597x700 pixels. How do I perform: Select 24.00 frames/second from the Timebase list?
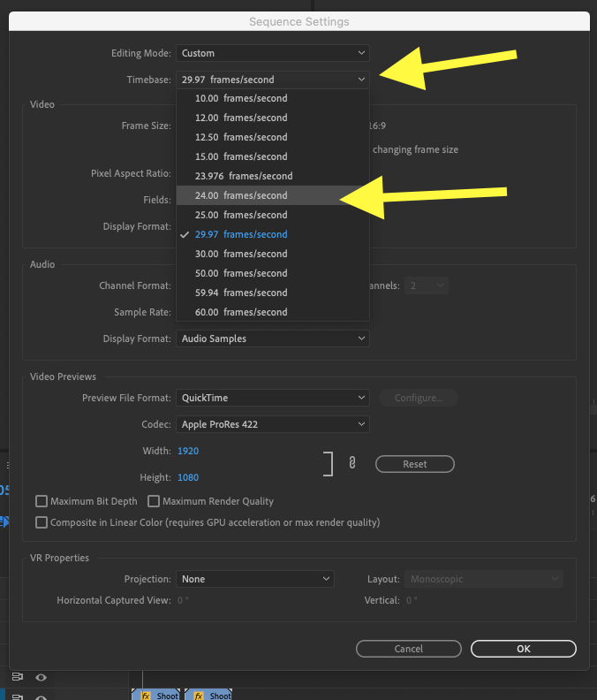(x=241, y=195)
